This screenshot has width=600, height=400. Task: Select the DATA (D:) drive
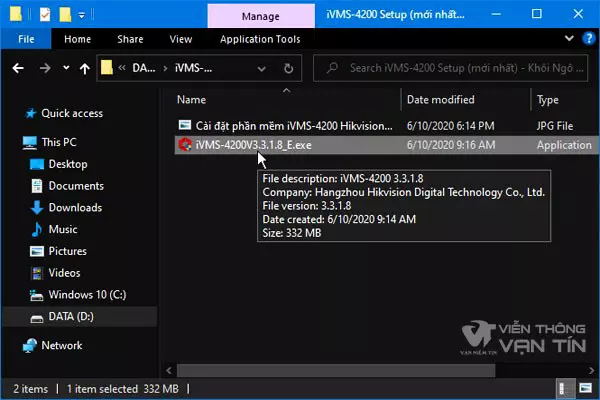click(x=71, y=317)
